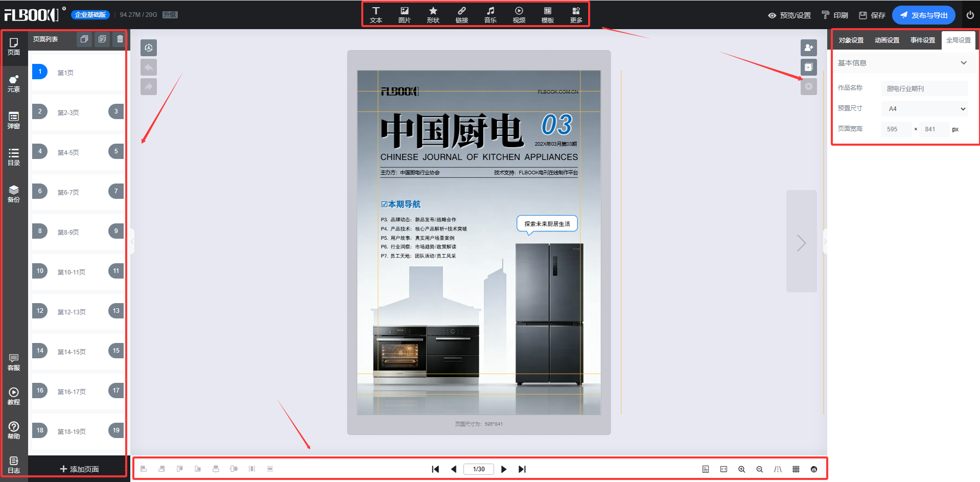Open the 预置尺寸 A4 dropdown

[x=924, y=109]
